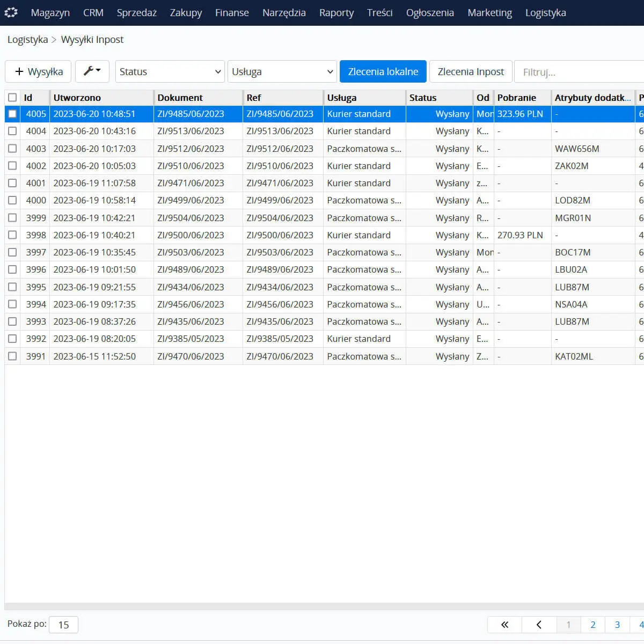
Task: Open the Status filter dropdown
Action: tap(170, 71)
